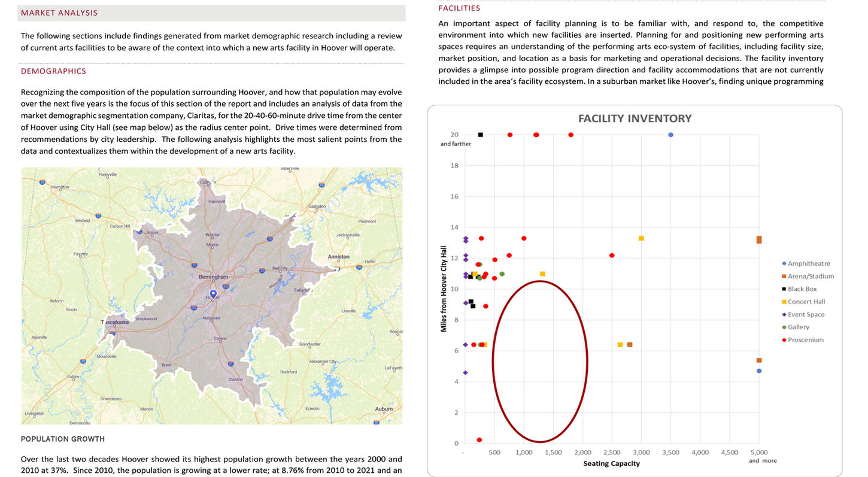The height and width of the screenshot is (477, 868).
Task: Click the FACILITY INVENTORY chart title
Action: point(634,118)
